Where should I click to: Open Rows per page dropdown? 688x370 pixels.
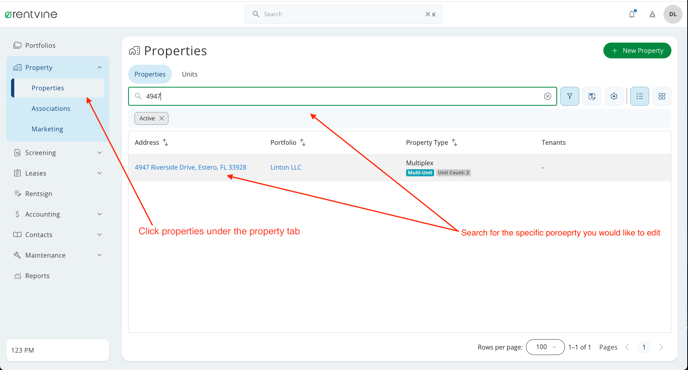(x=545, y=347)
